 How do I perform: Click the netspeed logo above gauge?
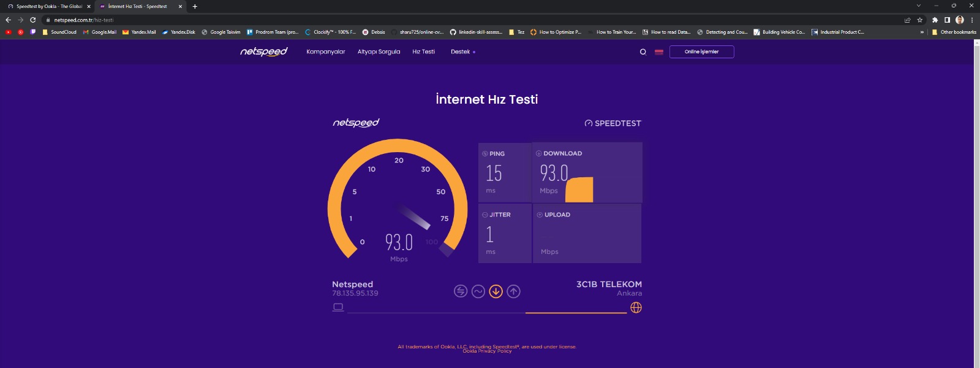click(x=356, y=123)
